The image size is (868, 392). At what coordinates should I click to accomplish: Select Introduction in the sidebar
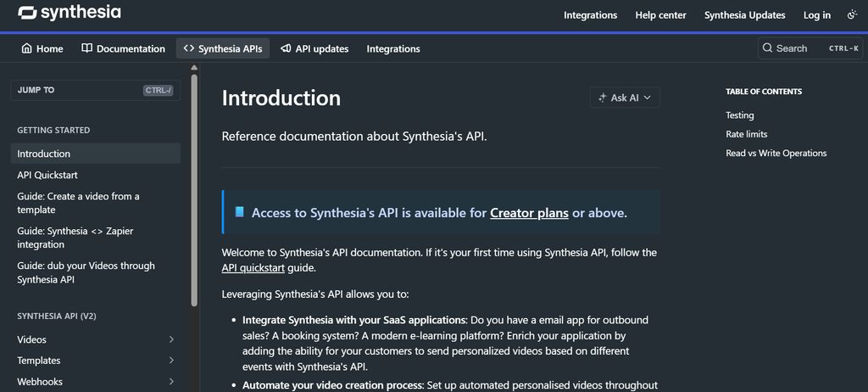[95, 154]
